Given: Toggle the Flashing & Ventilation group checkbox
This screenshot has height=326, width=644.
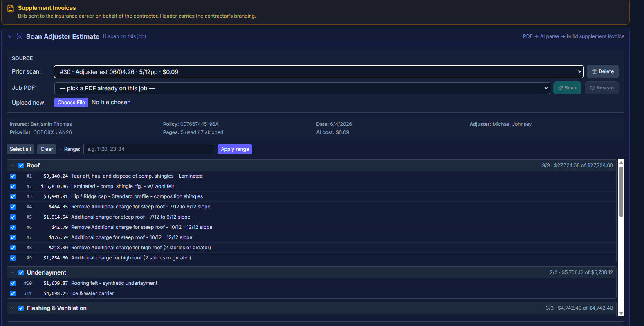Looking at the screenshot, I should click(x=21, y=308).
